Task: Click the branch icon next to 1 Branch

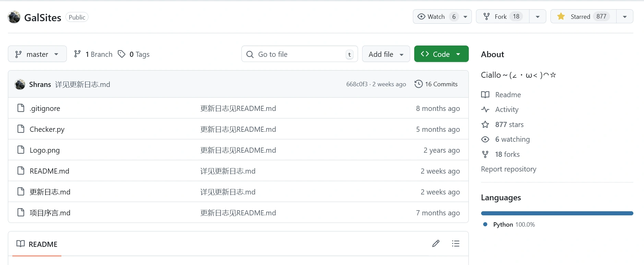Action: (x=77, y=54)
